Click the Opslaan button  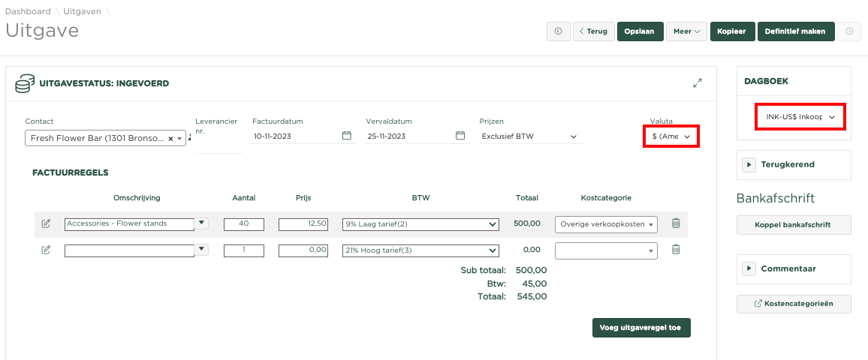click(640, 31)
